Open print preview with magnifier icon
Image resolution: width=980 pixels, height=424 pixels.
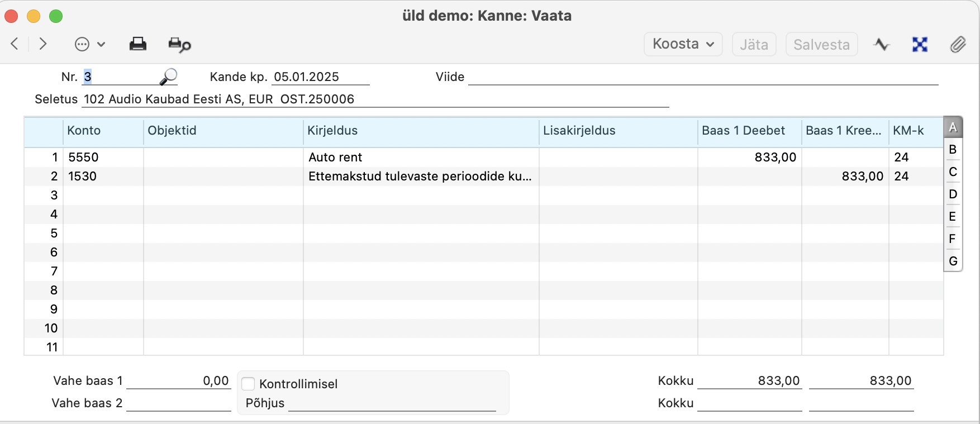tap(179, 45)
